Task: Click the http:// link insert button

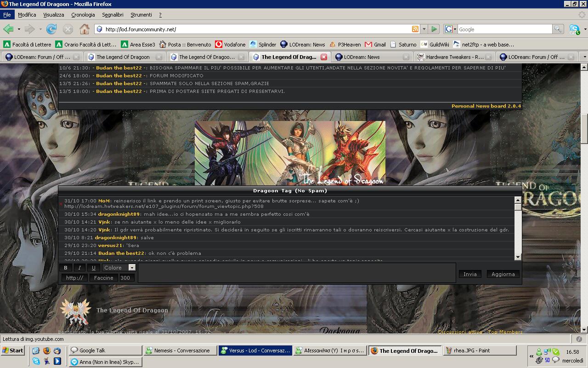Action: click(74, 277)
